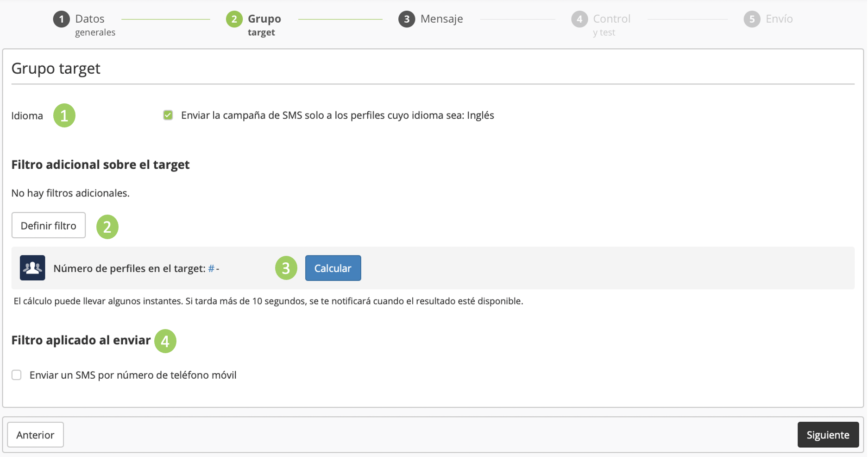868x457 pixels.
Task: Switch to the Mensaje step label
Action: 441,19
